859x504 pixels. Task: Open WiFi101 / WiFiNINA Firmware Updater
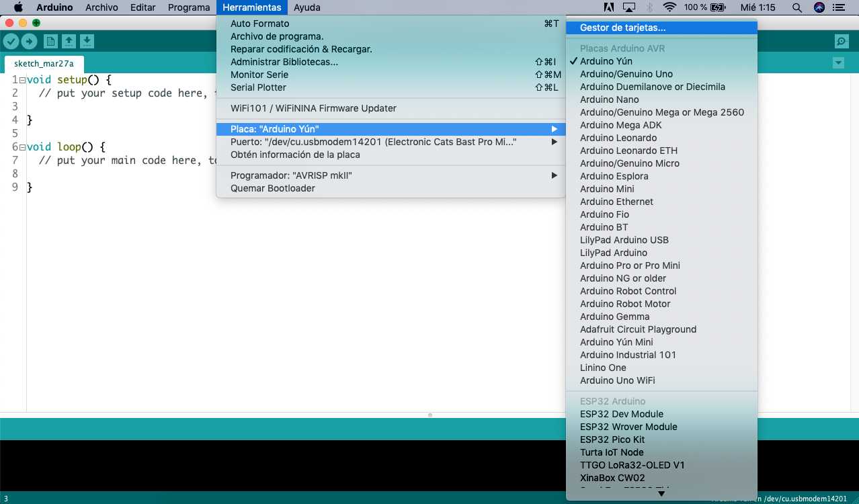391,108
